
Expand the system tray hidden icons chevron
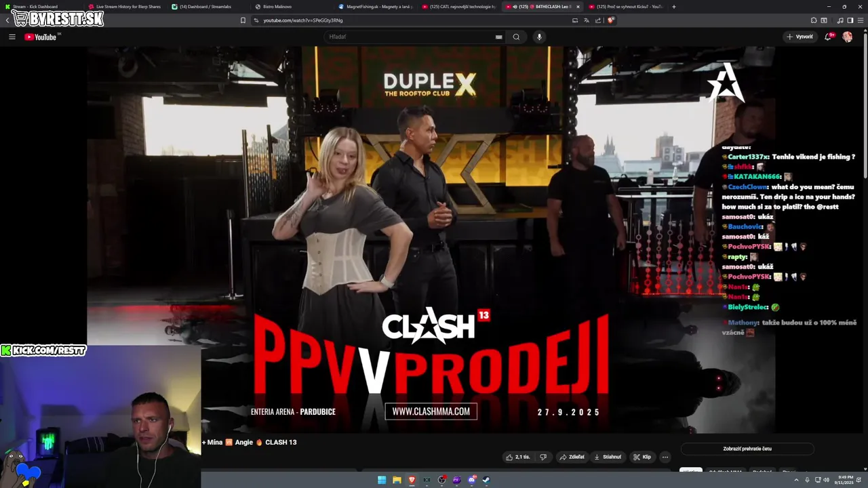point(797,480)
